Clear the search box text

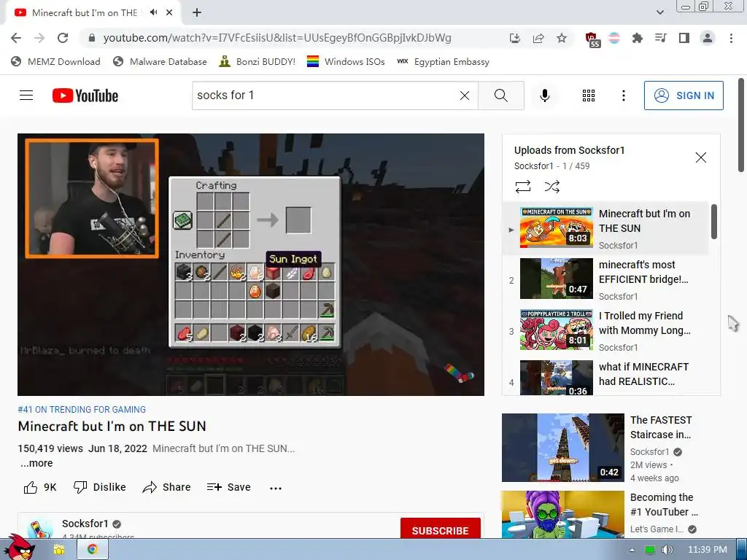[465, 96]
